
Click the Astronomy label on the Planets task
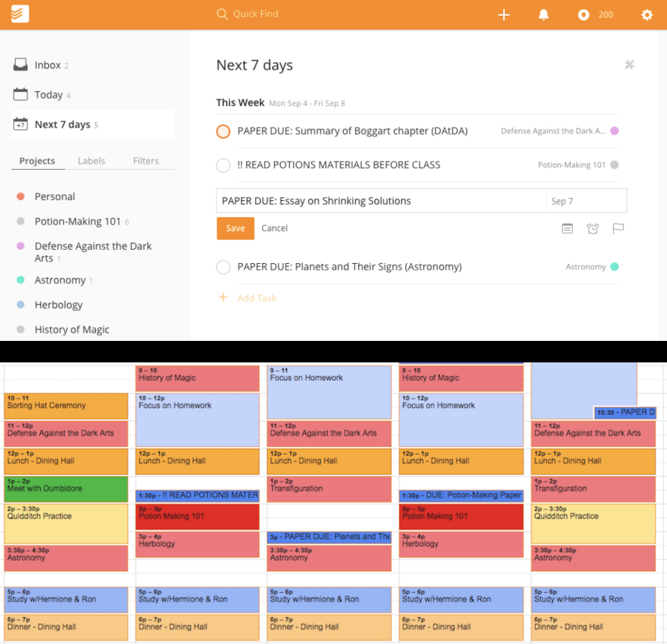[x=585, y=267]
